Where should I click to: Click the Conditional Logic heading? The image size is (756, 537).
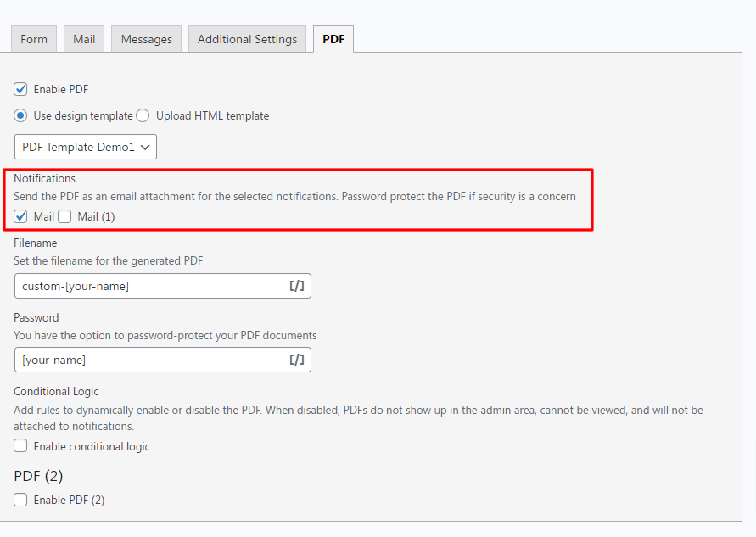(x=56, y=391)
